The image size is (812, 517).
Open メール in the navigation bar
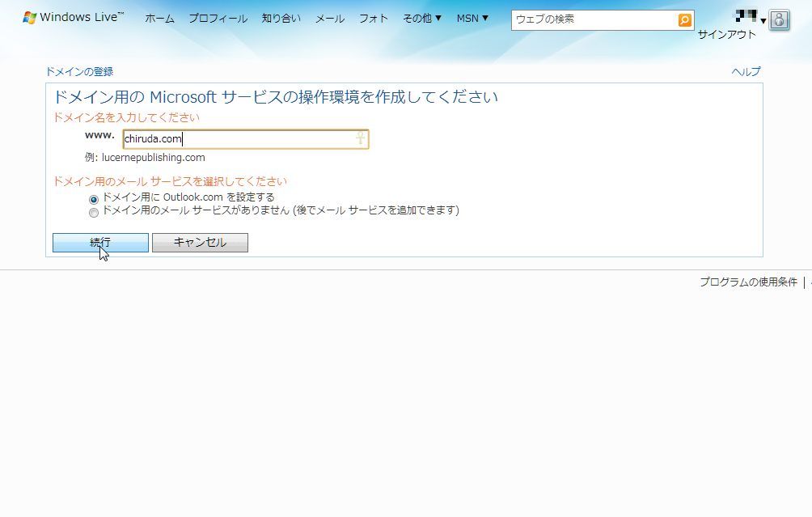330,18
